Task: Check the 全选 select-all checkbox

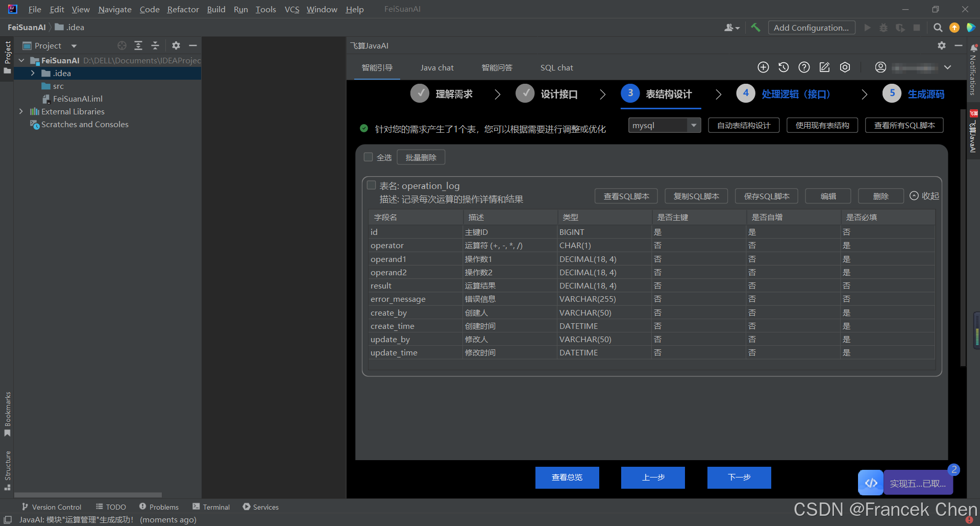Action: pos(368,157)
